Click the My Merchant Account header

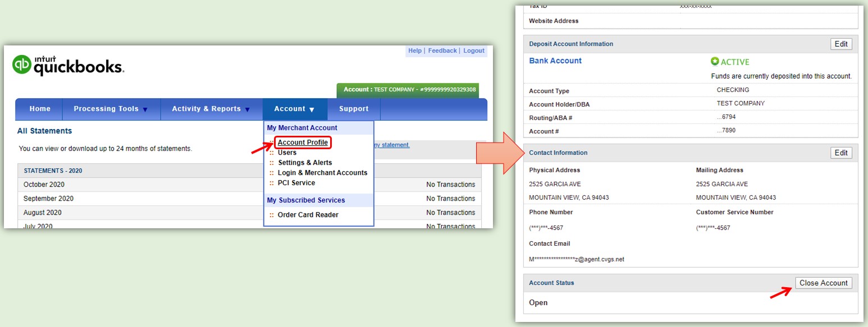(318, 128)
